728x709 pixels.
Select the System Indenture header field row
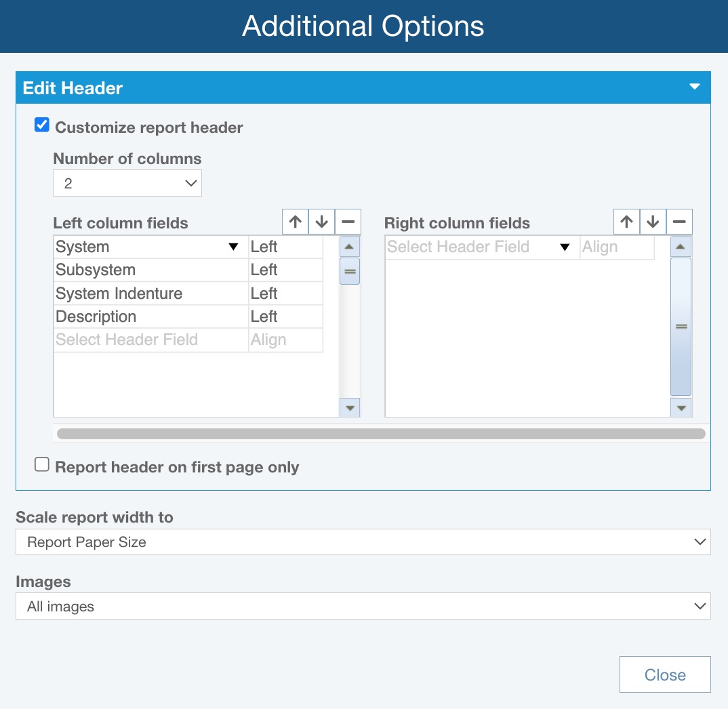[150, 293]
